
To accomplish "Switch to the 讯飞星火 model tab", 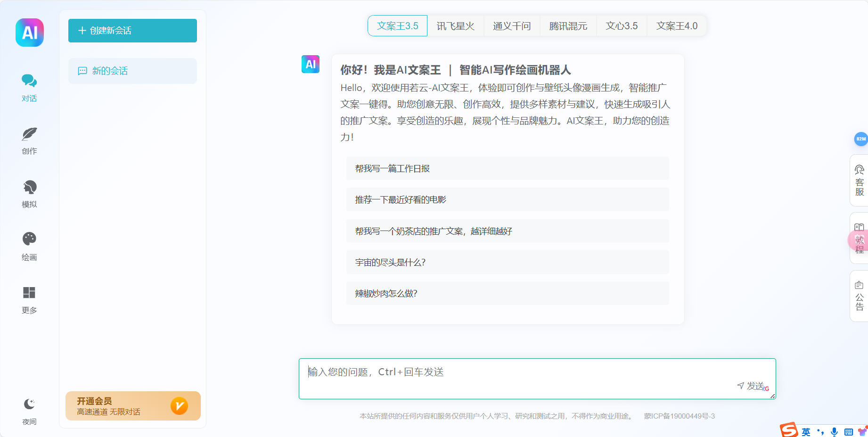I will (456, 26).
